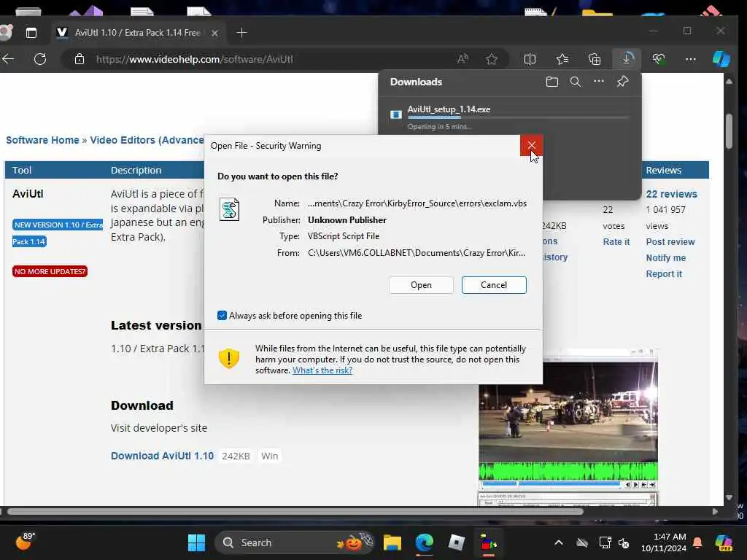Open the clock showing 1:47 AM
Image resolution: width=747 pixels, height=560 pixels.
coord(664,542)
